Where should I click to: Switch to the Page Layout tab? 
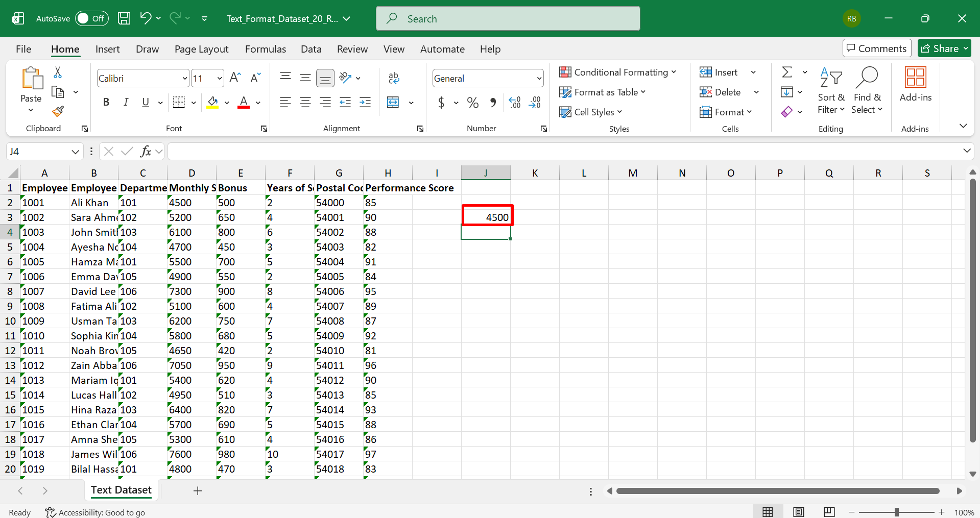click(201, 49)
